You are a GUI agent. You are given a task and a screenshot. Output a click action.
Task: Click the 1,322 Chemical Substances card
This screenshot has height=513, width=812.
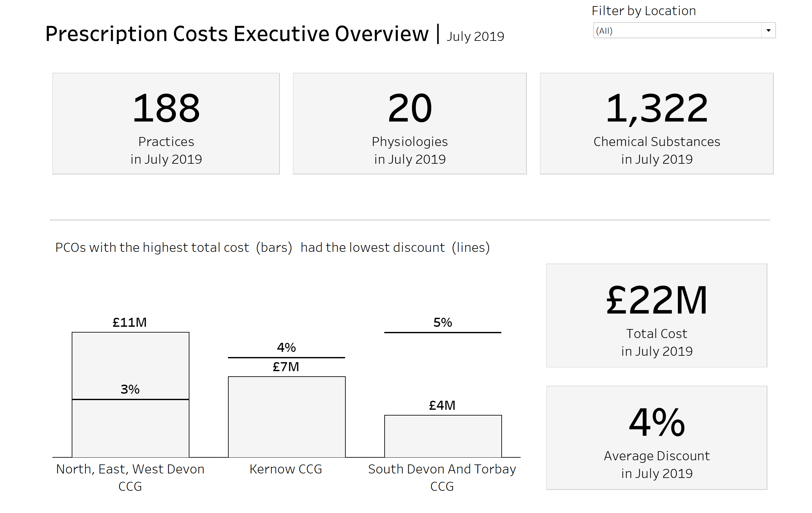[656, 124]
